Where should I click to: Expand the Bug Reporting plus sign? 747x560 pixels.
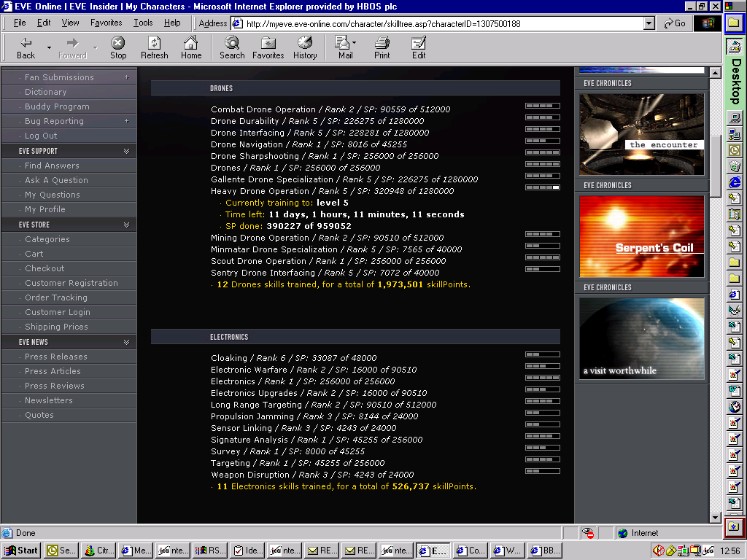coord(126,121)
